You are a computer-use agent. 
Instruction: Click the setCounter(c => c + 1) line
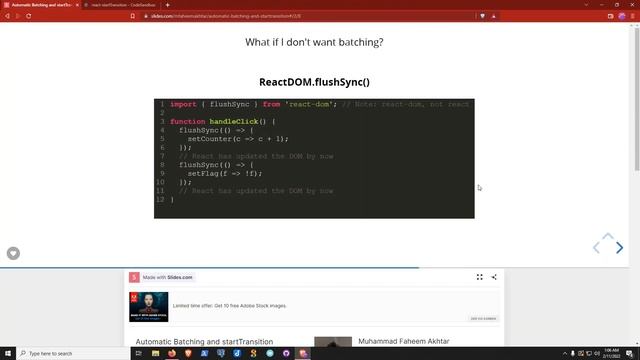click(238, 139)
